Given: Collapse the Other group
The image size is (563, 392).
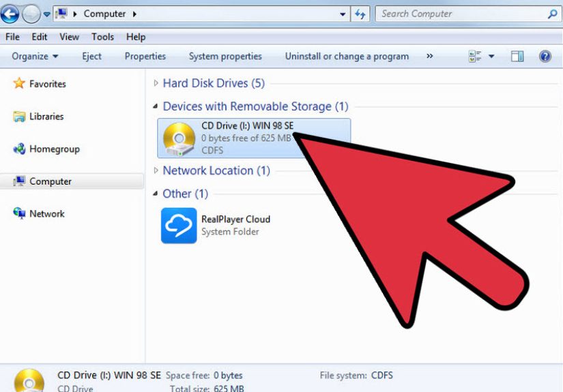Looking at the screenshot, I should [x=156, y=194].
